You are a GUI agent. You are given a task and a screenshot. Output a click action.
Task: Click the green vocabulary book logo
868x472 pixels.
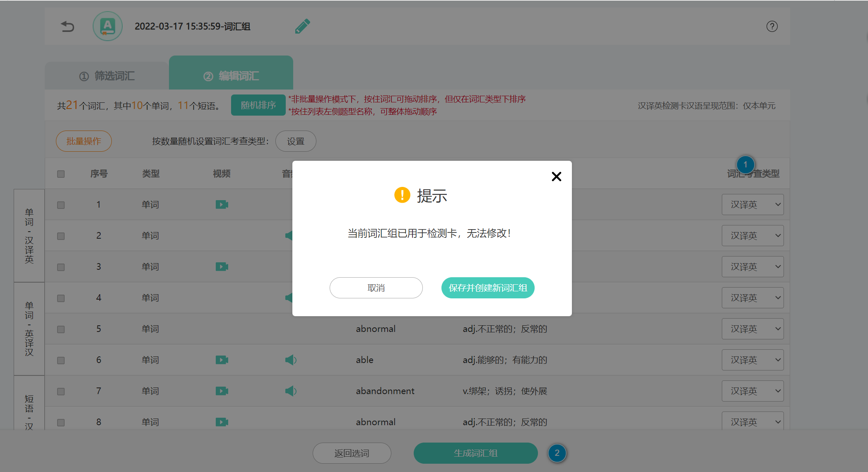tap(108, 26)
